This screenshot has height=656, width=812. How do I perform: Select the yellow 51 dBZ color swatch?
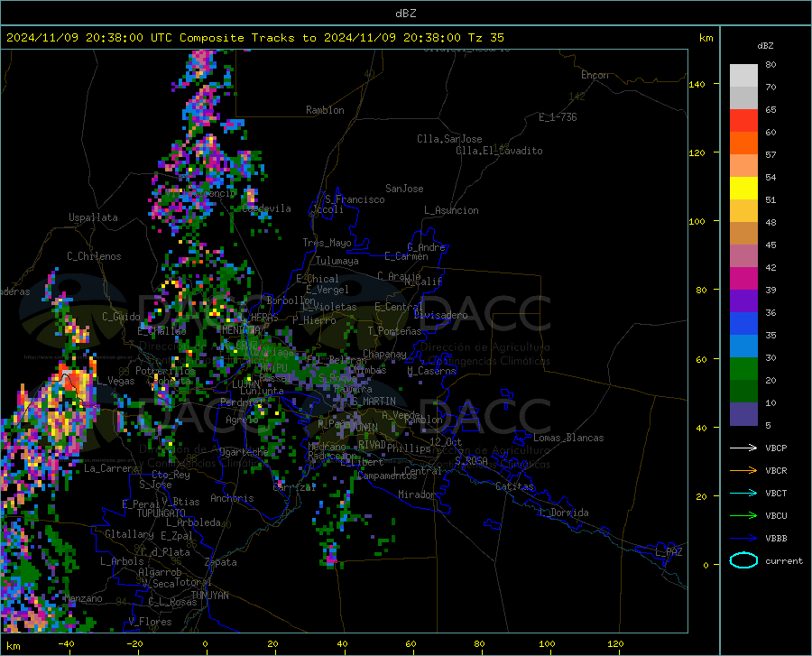743,189
